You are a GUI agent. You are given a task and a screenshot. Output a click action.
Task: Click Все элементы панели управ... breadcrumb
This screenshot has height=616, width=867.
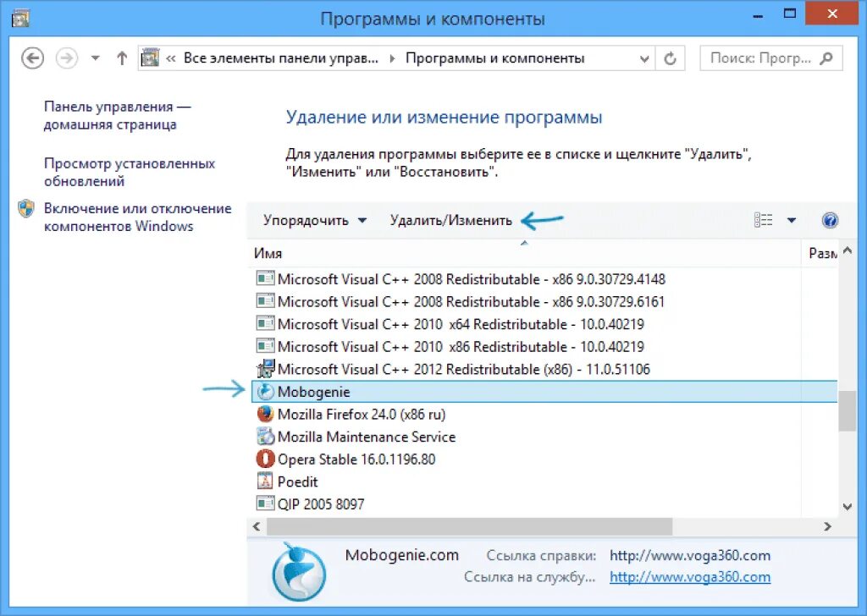click(281, 58)
